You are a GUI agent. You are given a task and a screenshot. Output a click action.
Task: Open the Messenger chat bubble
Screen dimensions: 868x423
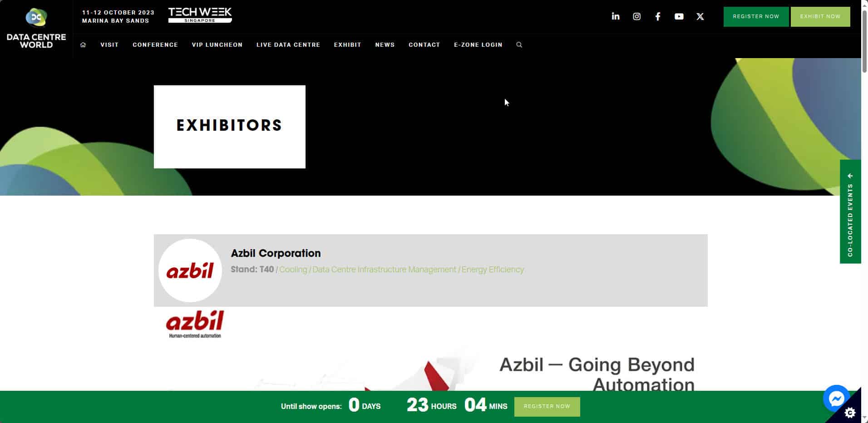[836, 398]
